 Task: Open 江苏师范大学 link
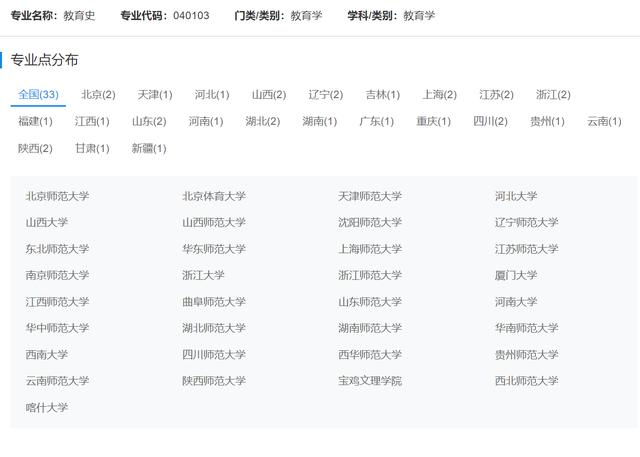pyautogui.click(x=527, y=249)
